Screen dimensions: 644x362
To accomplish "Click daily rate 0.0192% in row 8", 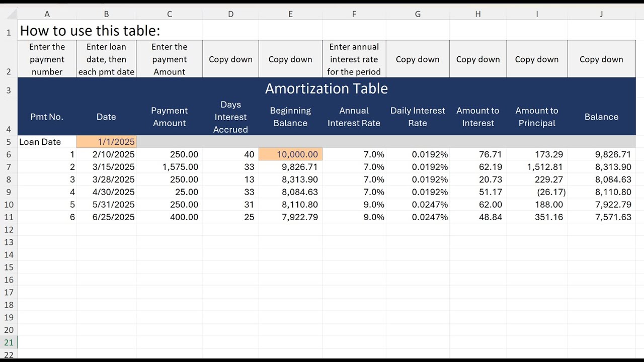I will pos(418,179).
